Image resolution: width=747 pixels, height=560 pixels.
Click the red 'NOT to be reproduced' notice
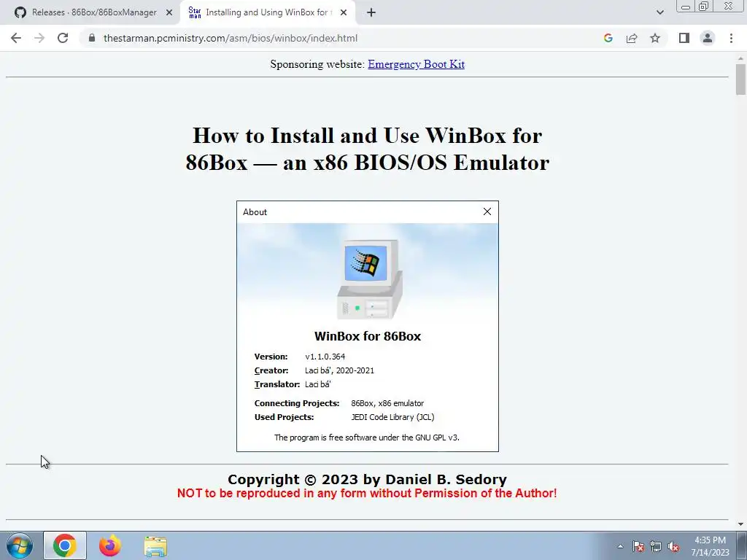367,494
